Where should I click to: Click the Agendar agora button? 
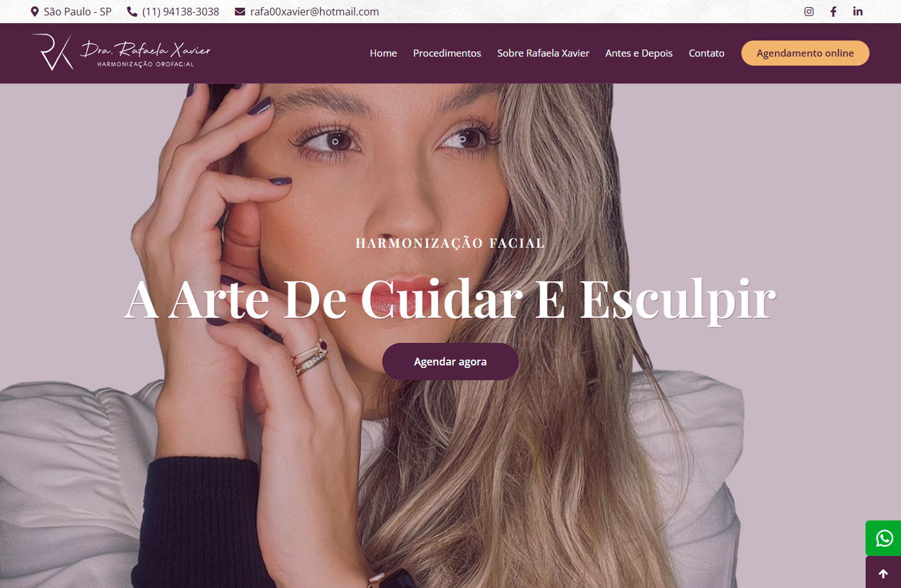click(450, 362)
